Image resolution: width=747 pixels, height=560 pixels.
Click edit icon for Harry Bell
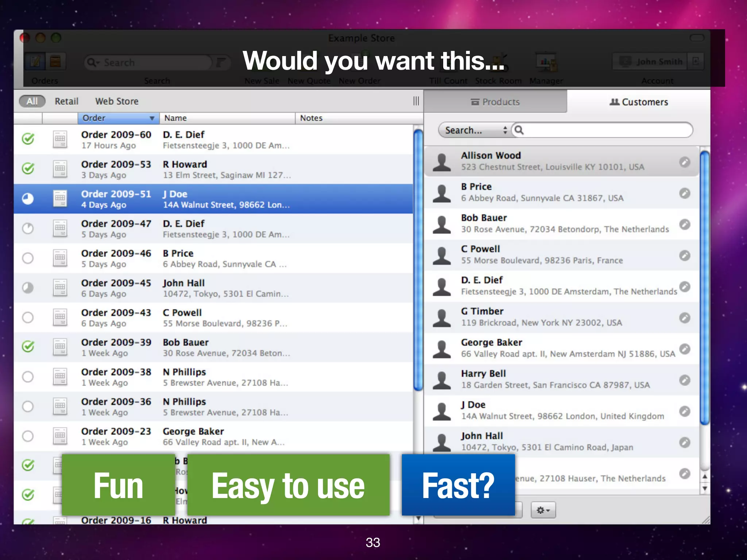point(685,380)
